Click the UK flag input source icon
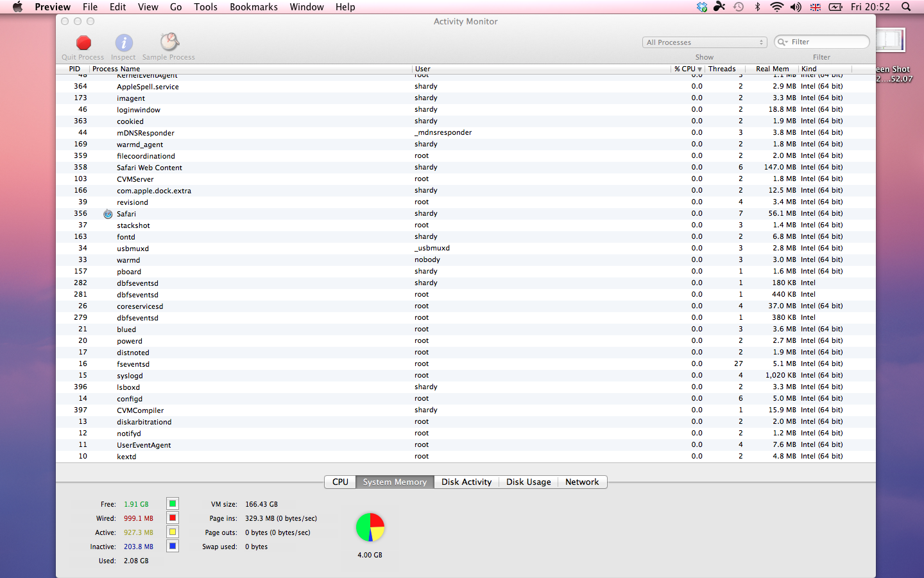This screenshot has width=924, height=578. click(x=816, y=7)
